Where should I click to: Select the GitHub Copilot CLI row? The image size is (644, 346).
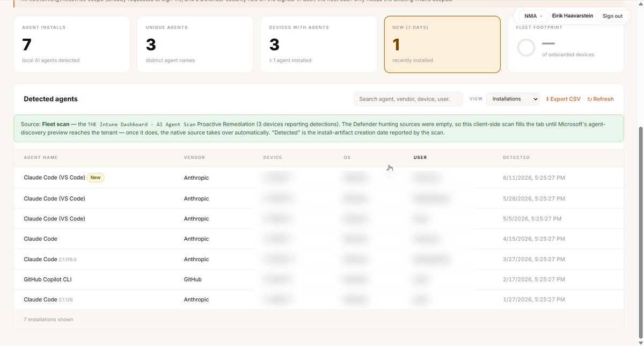319,279
